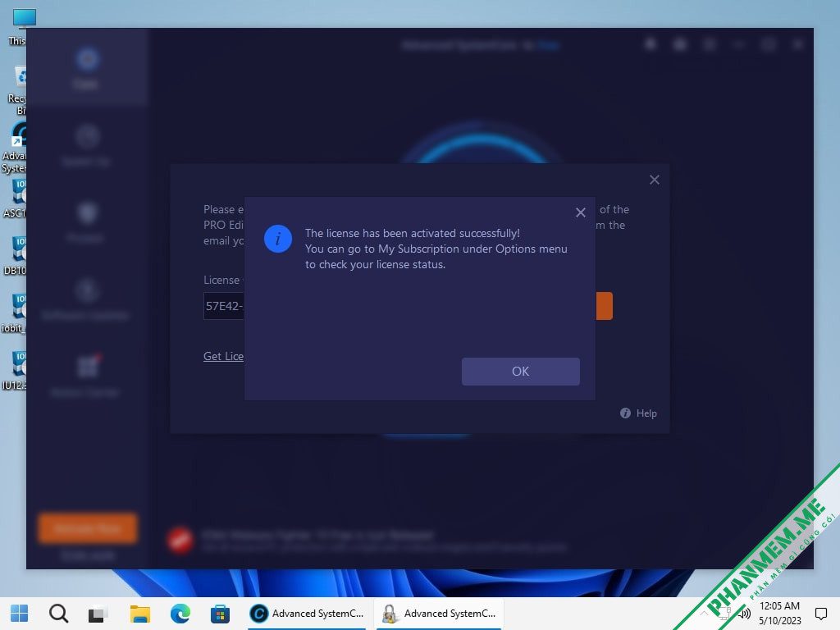Viewport: 840px width, 630px height.
Task: Click OK in the activation success dialog
Action: tap(520, 372)
